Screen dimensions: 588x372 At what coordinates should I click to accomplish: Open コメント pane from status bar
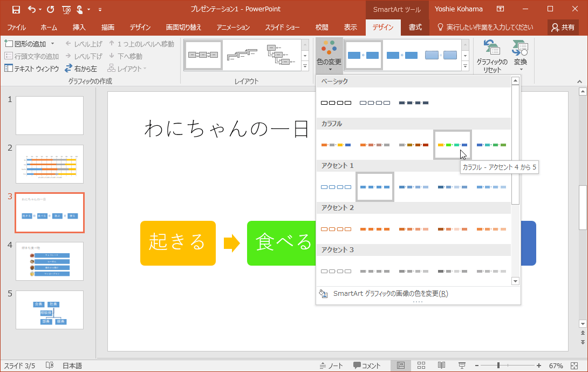point(367,366)
